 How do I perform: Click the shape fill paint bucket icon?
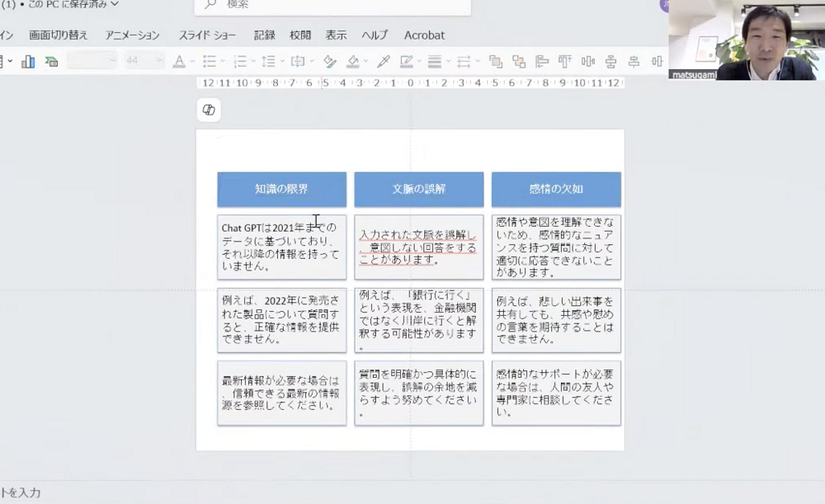[353, 62]
